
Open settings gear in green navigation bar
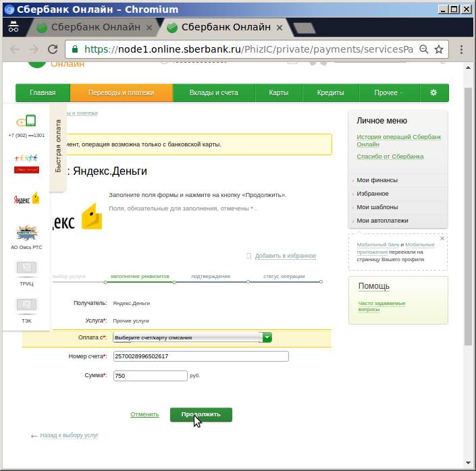point(433,92)
